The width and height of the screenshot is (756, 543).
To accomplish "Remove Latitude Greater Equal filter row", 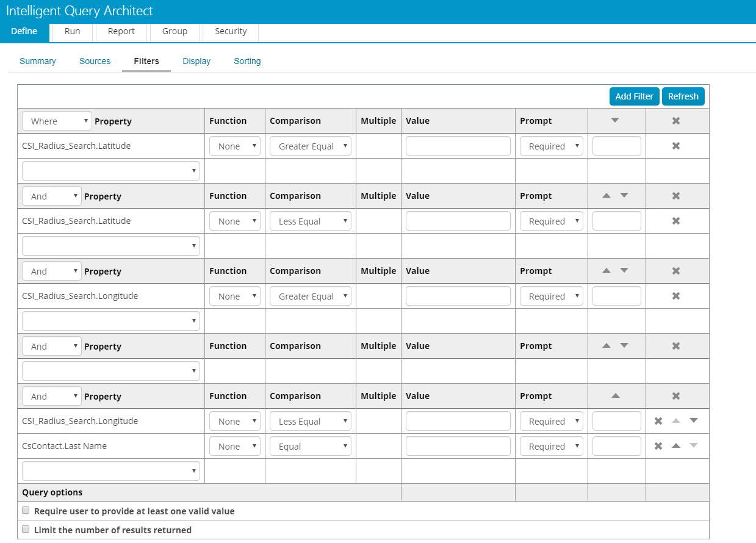I will click(675, 146).
